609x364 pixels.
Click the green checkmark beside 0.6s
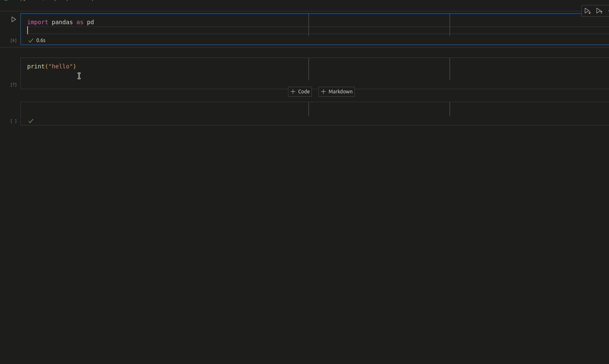pyautogui.click(x=31, y=40)
